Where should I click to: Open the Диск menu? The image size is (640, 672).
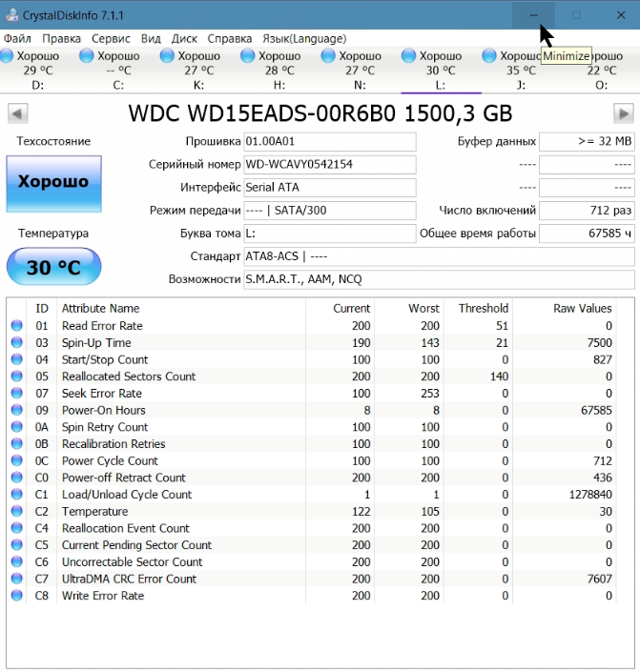point(184,38)
